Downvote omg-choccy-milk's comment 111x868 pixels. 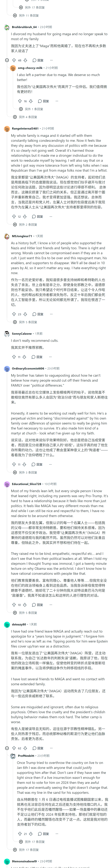(x=31, y=101)
